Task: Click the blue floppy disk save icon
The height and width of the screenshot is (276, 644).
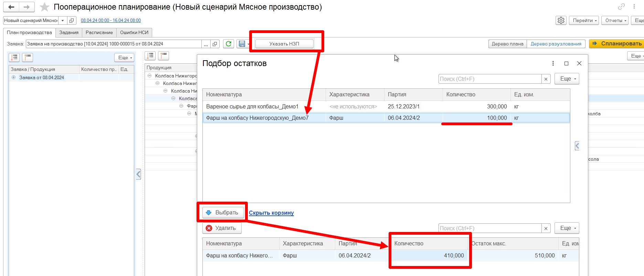Action: click(x=242, y=44)
